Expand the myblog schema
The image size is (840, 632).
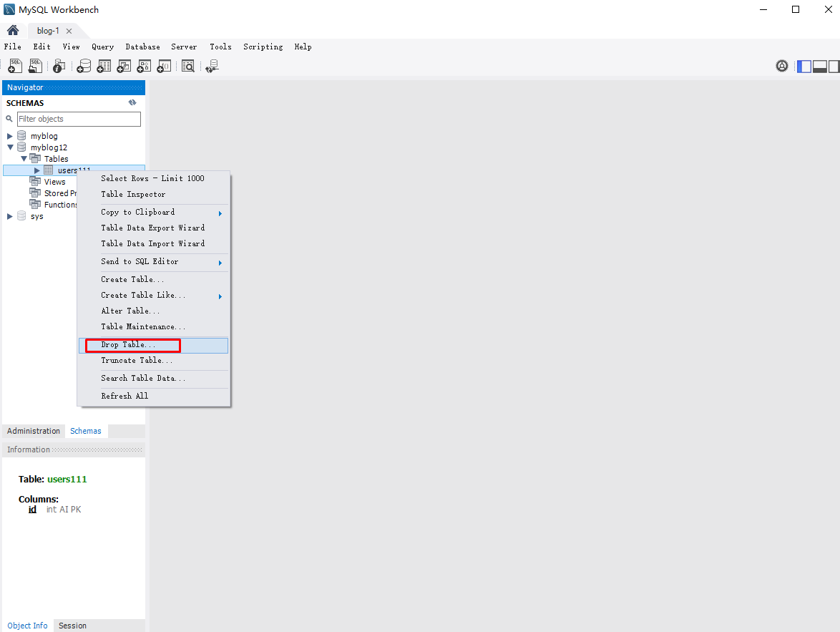coord(9,136)
